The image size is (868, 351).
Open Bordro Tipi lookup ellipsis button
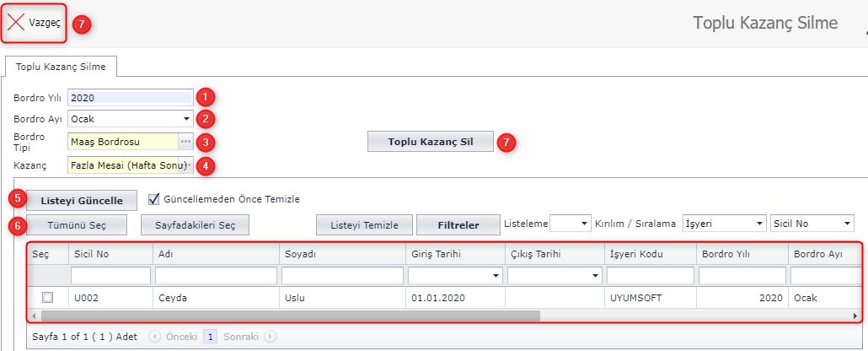[185, 142]
